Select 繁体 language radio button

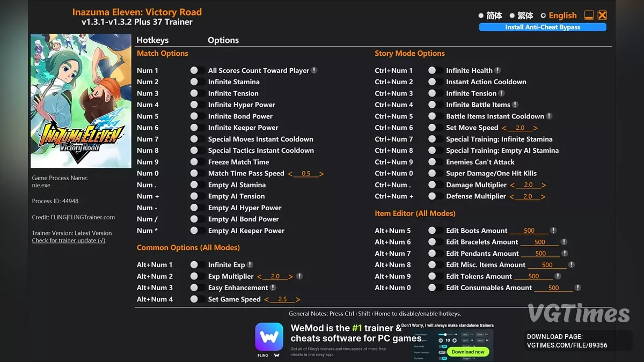tap(512, 16)
